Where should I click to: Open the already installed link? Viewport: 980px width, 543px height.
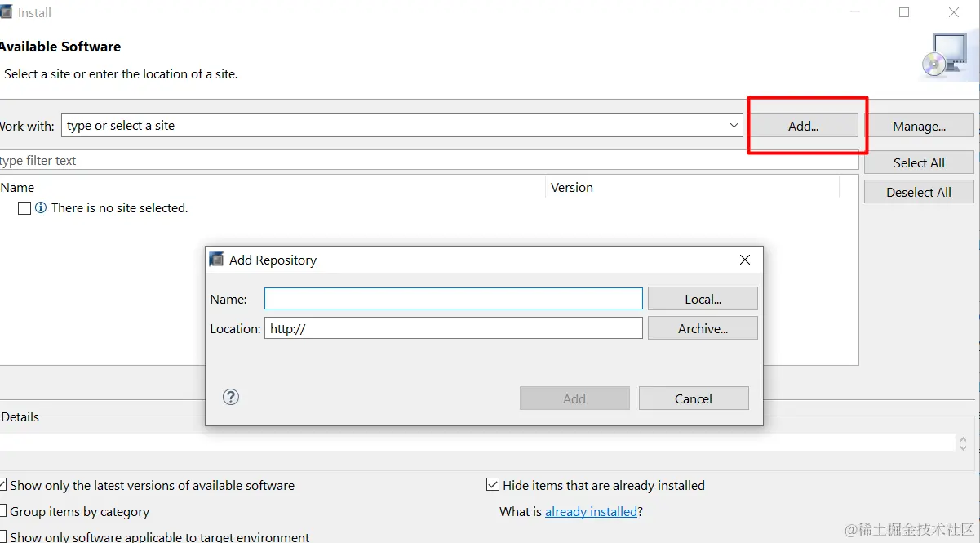coord(591,511)
